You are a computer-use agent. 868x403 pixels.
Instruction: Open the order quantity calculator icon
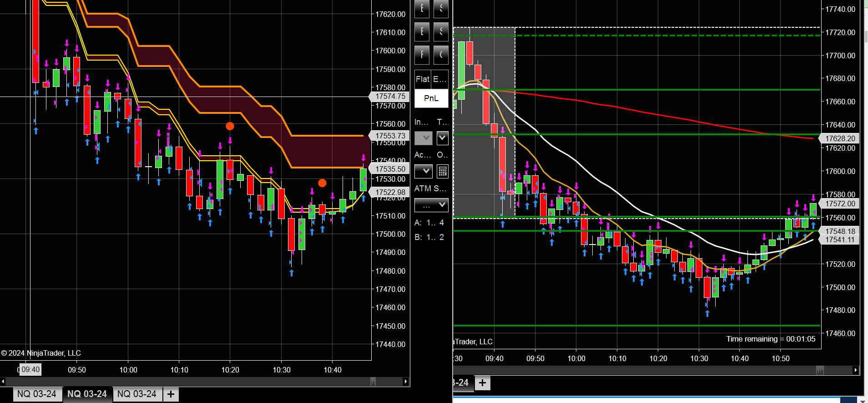442,171
